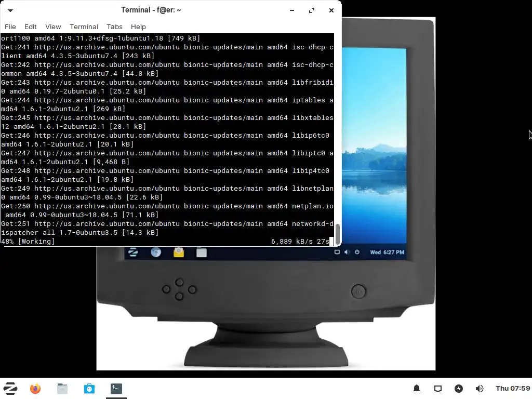Open the File menu
The image size is (532, 399).
pos(10,27)
